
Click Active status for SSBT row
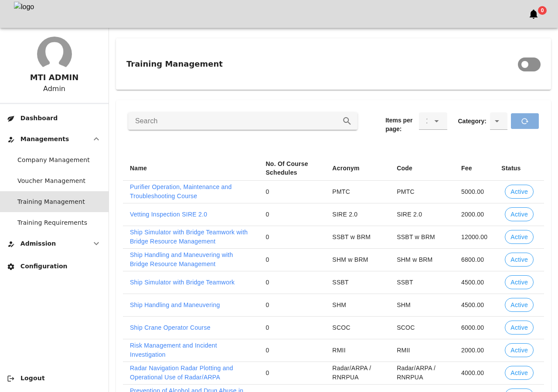click(519, 282)
